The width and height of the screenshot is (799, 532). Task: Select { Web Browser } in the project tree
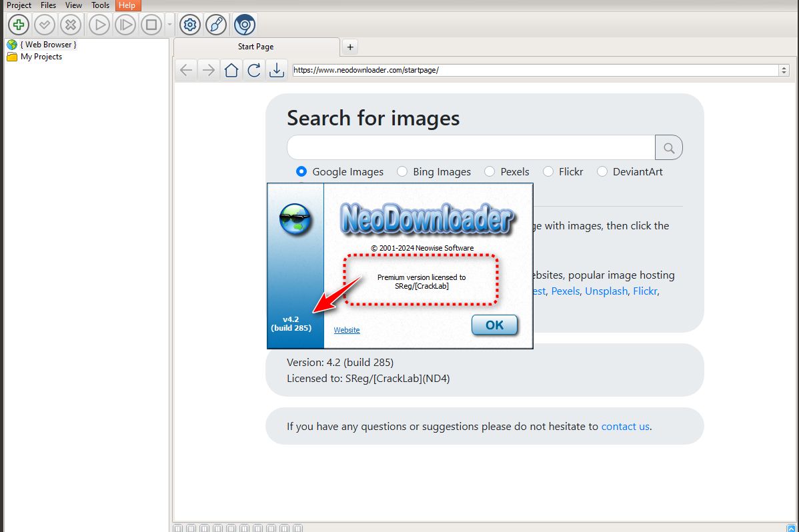click(x=49, y=45)
